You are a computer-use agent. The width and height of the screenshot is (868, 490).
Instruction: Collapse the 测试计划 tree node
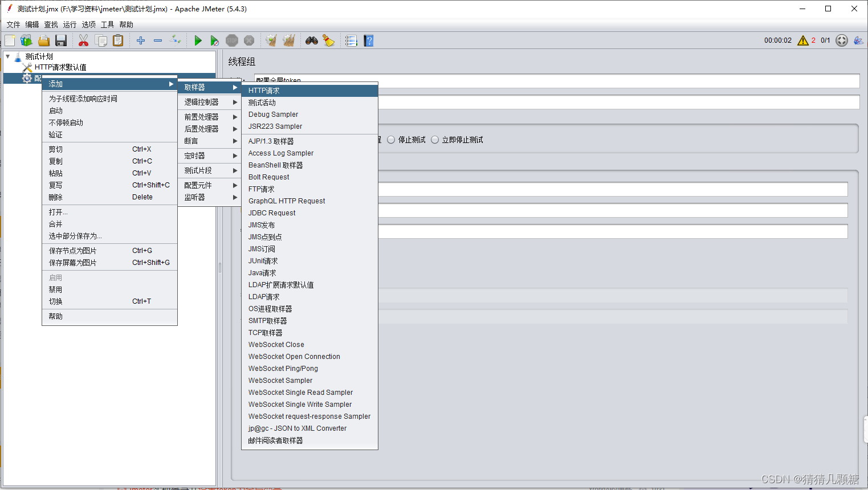click(x=7, y=56)
